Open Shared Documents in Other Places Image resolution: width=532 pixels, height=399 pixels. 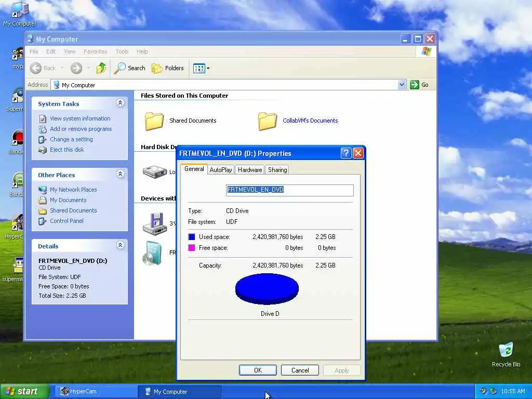[x=73, y=210]
